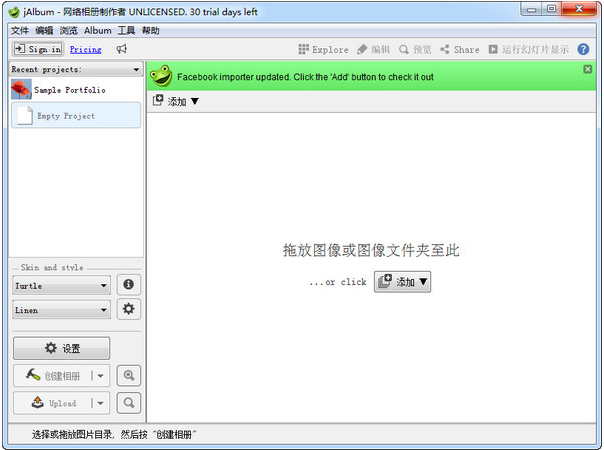The image size is (604, 450).
Task: Expand the Upload button arrow options
Action: pos(100,403)
